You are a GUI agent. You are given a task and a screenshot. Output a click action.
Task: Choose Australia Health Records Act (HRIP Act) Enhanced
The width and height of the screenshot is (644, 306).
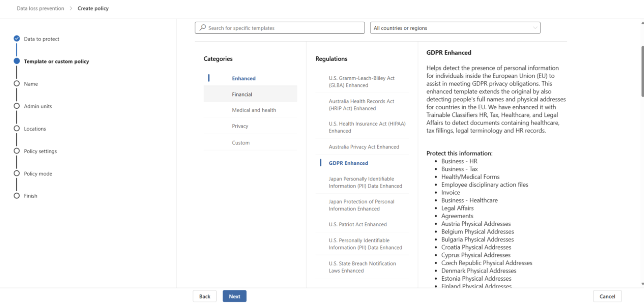362,105
